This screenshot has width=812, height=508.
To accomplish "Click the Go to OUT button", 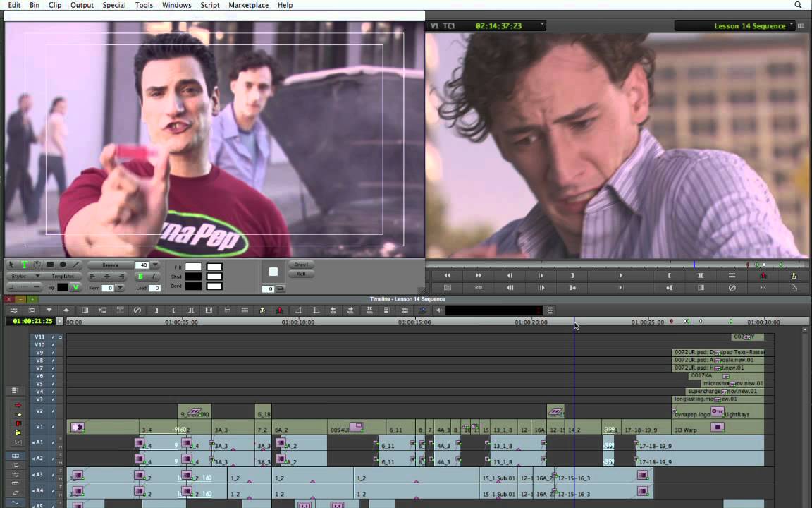I will pos(669,288).
